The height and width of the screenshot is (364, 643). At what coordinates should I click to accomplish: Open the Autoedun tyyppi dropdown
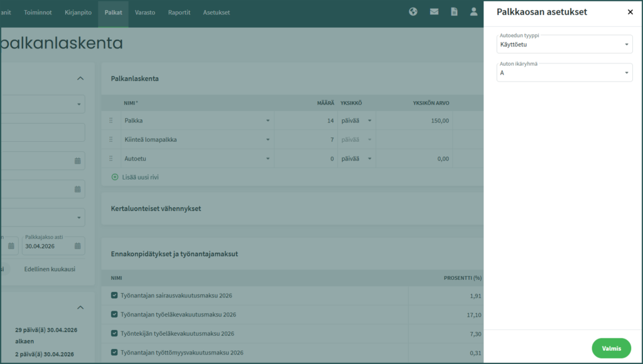tap(564, 45)
